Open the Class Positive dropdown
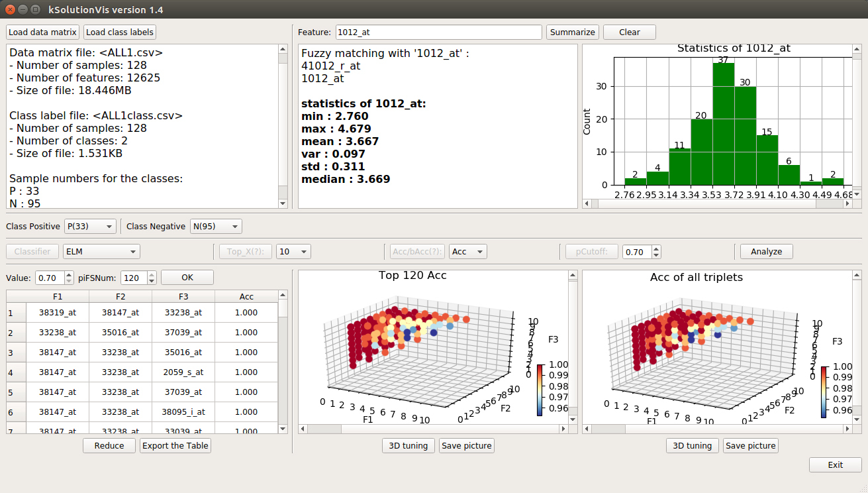Image resolution: width=868 pixels, height=493 pixels. coord(91,227)
